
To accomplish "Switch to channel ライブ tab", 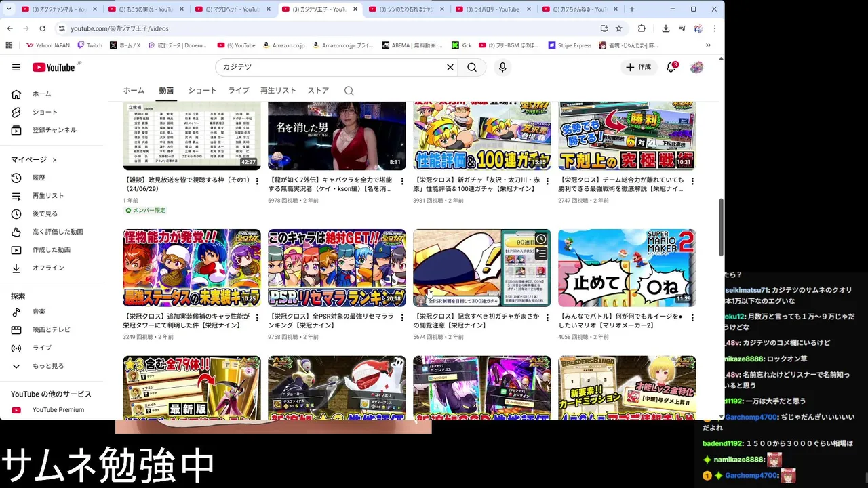I will [238, 91].
